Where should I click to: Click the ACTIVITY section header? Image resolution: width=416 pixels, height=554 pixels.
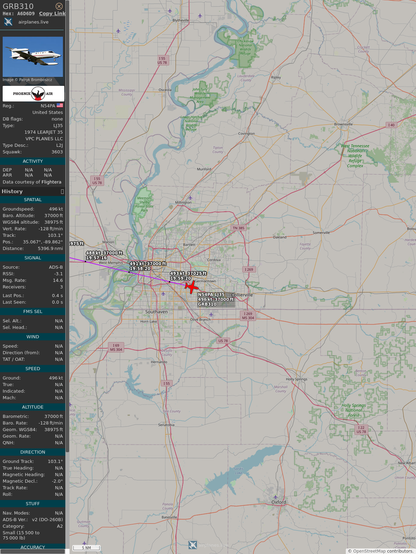[x=33, y=161]
